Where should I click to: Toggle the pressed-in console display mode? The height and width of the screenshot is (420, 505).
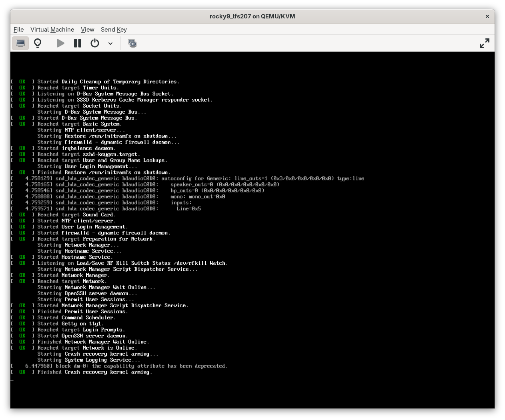pos(20,43)
